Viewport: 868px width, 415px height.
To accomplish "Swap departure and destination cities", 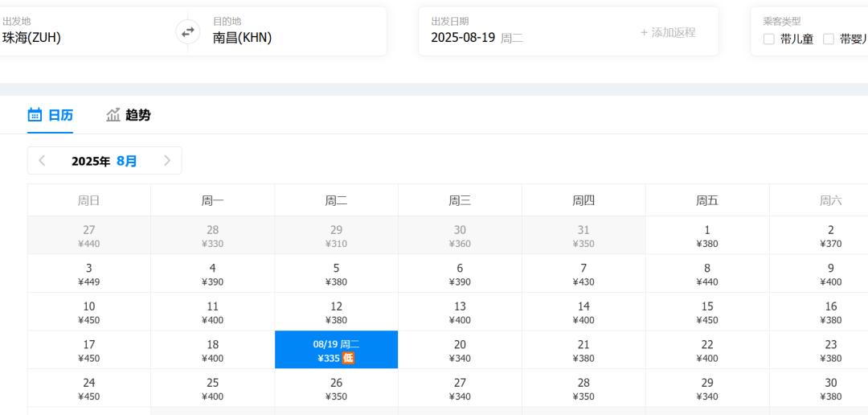I will point(187,31).
